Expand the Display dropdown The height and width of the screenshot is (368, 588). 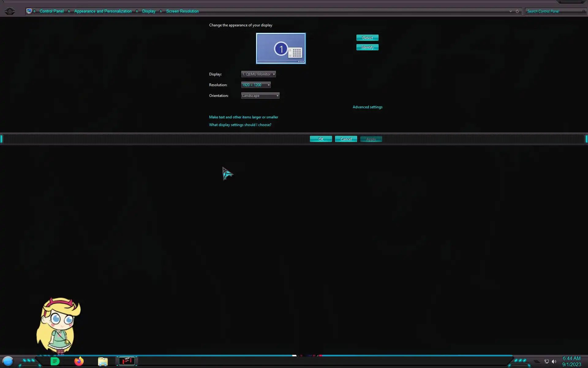pos(258,74)
